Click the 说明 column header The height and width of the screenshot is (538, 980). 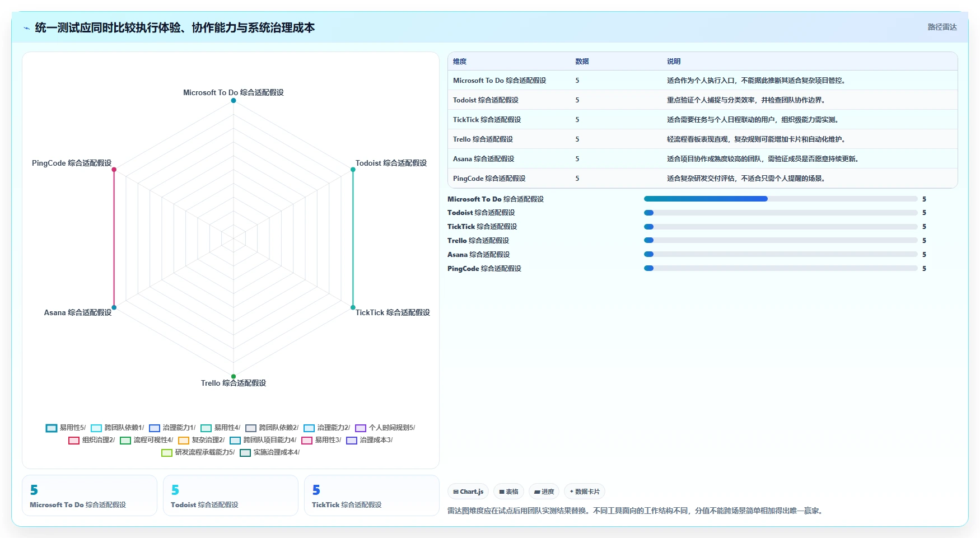point(674,62)
